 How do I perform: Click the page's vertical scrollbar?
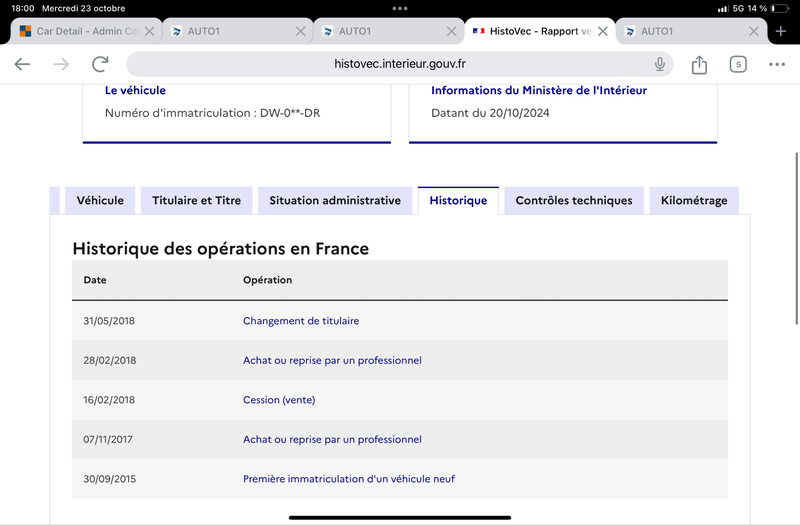tap(796, 238)
